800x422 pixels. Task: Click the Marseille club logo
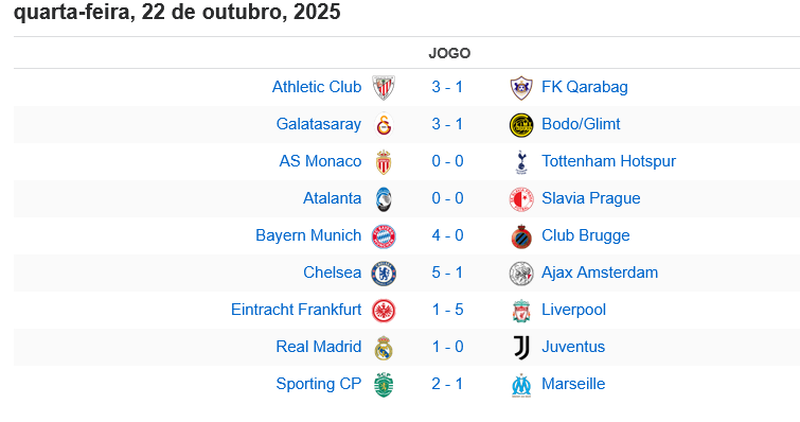point(520,384)
